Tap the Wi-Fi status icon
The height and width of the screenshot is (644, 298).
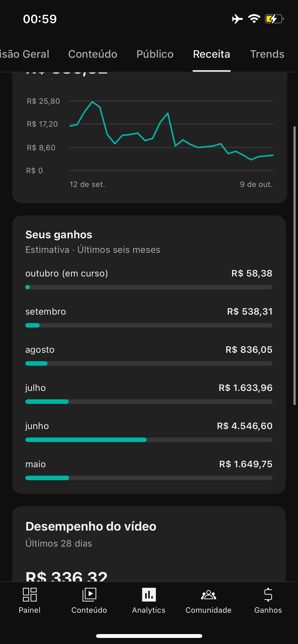(x=254, y=19)
